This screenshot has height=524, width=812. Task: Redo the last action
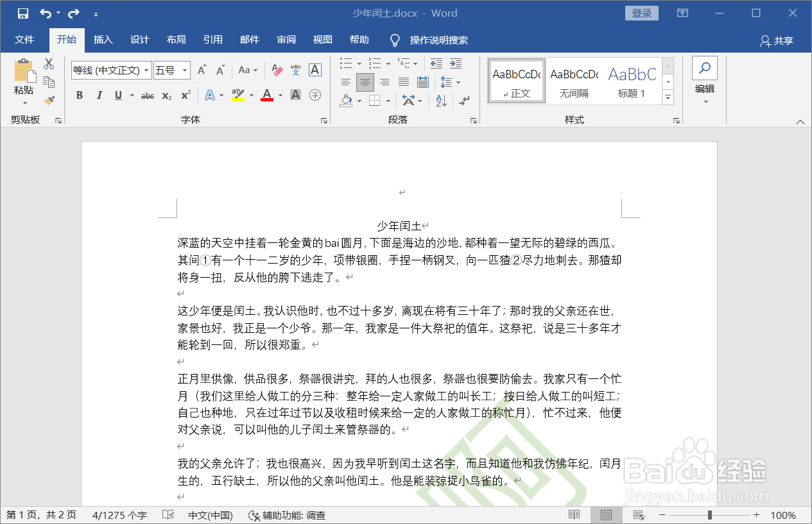pyautogui.click(x=73, y=13)
